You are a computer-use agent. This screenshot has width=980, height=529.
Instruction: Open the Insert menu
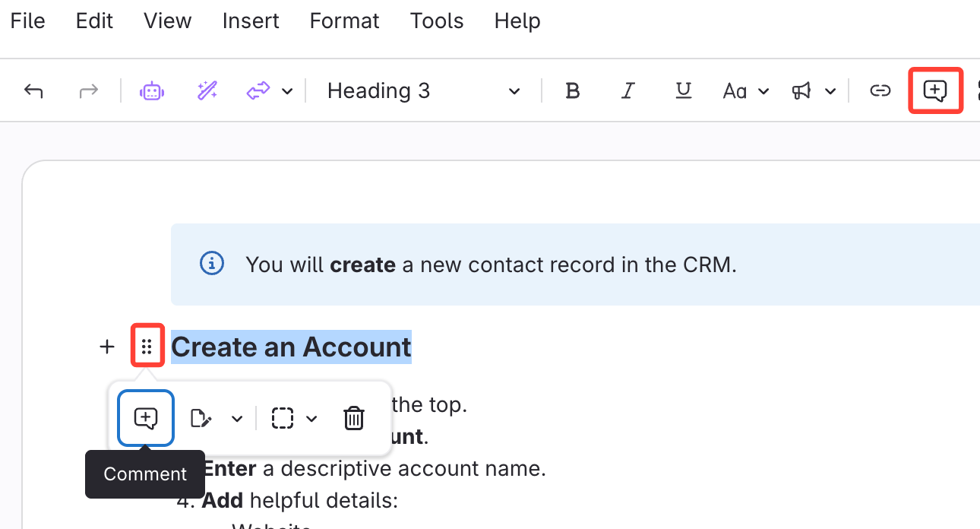click(x=251, y=21)
